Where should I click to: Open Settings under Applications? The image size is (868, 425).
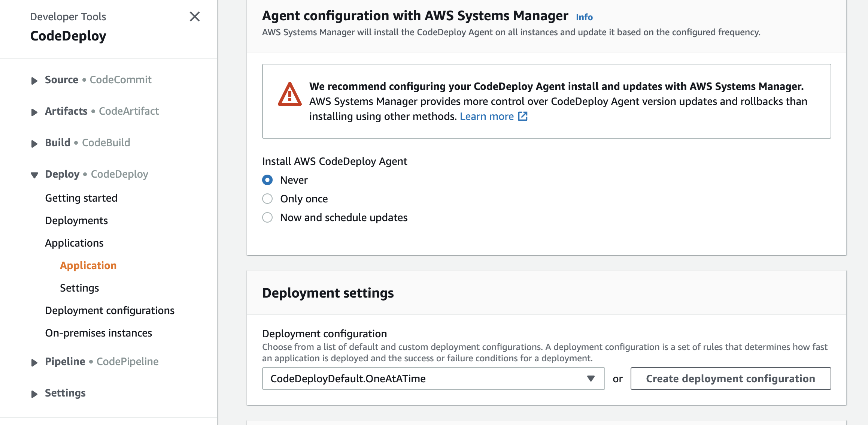(x=79, y=288)
